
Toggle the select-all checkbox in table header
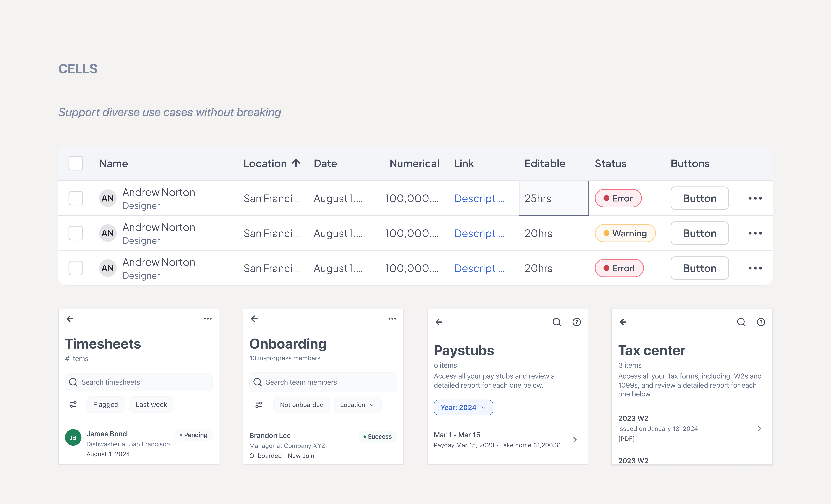tap(76, 163)
